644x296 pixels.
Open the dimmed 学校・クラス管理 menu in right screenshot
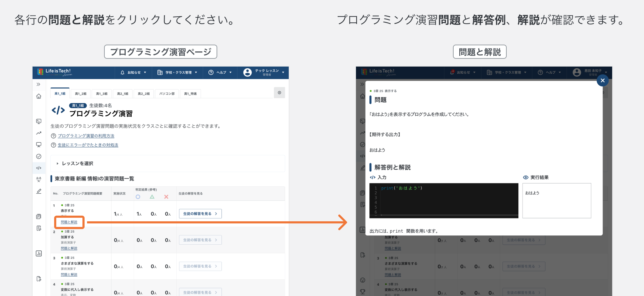tap(507, 73)
